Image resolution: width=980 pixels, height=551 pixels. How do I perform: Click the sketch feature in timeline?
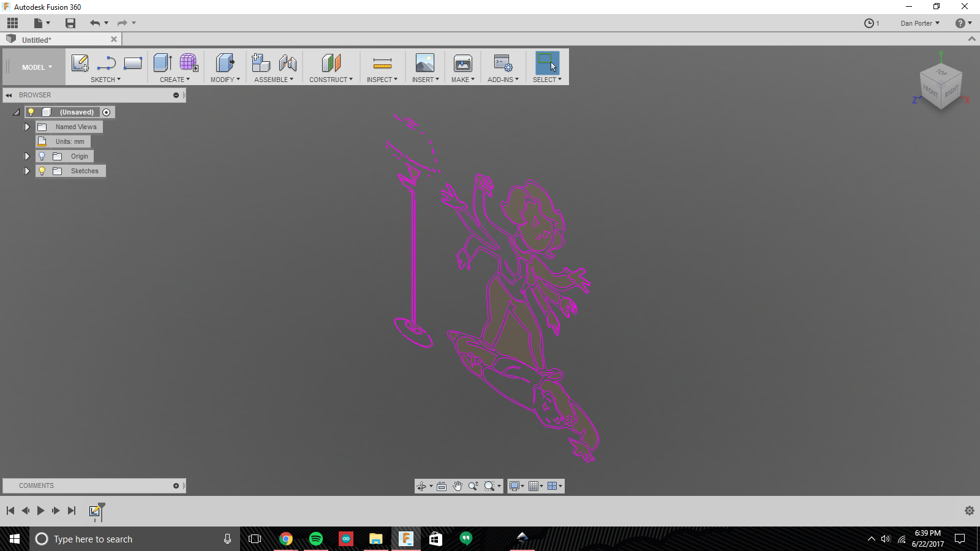[94, 511]
